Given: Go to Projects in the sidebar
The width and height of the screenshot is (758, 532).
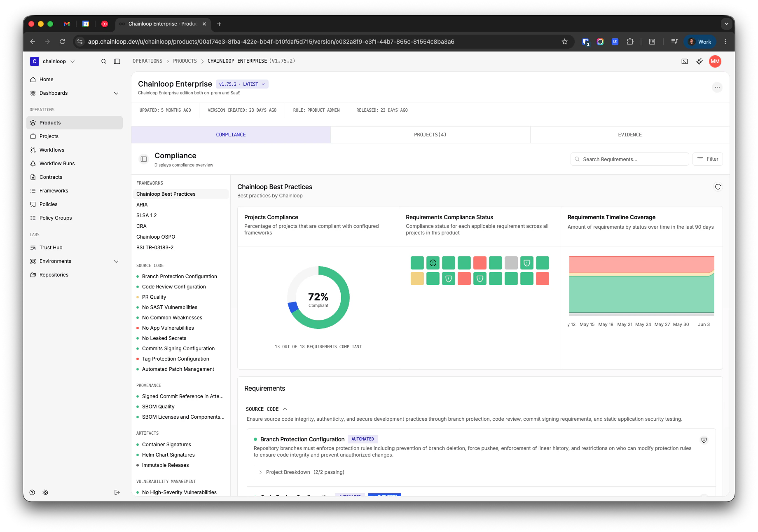Looking at the screenshot, I should pos(75,136).
